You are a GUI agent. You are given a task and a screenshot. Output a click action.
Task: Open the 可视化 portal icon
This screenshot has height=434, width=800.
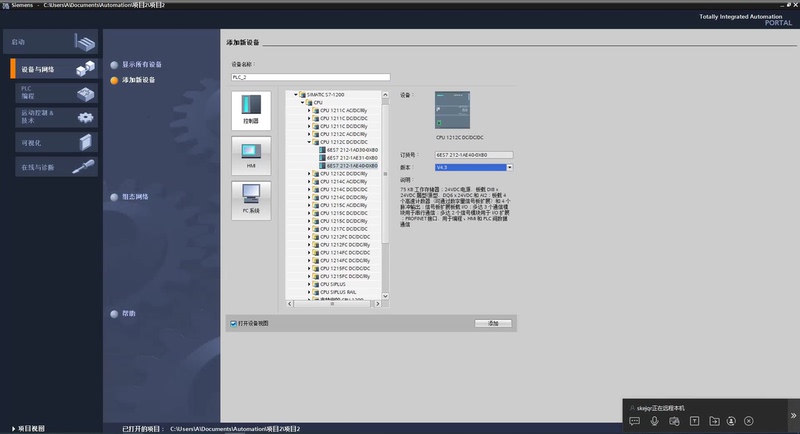click(x=86, y=142)
